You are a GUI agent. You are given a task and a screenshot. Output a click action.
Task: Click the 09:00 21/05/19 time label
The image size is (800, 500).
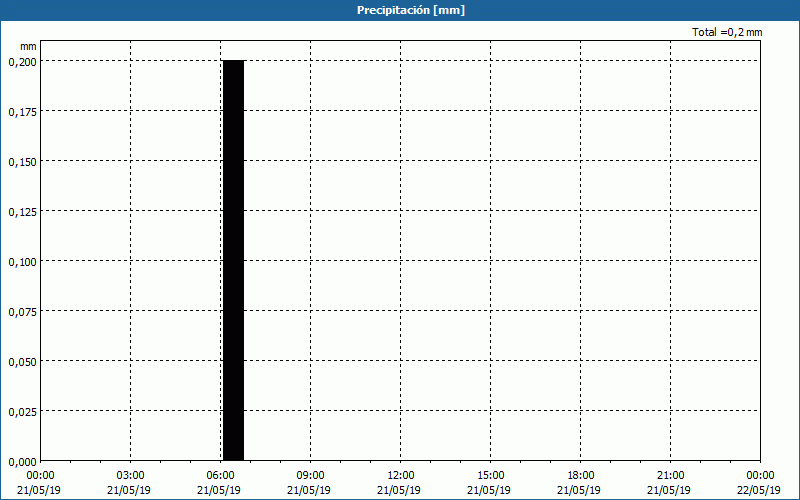coord(309,483)
